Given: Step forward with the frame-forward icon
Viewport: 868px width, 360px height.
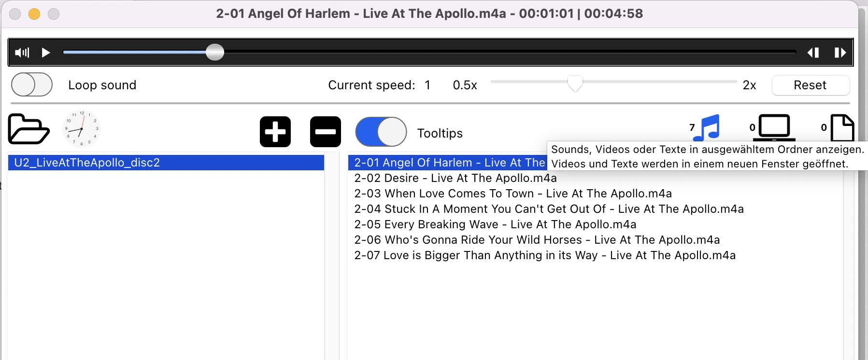Looking at the screenshot, I should point(840,53).
